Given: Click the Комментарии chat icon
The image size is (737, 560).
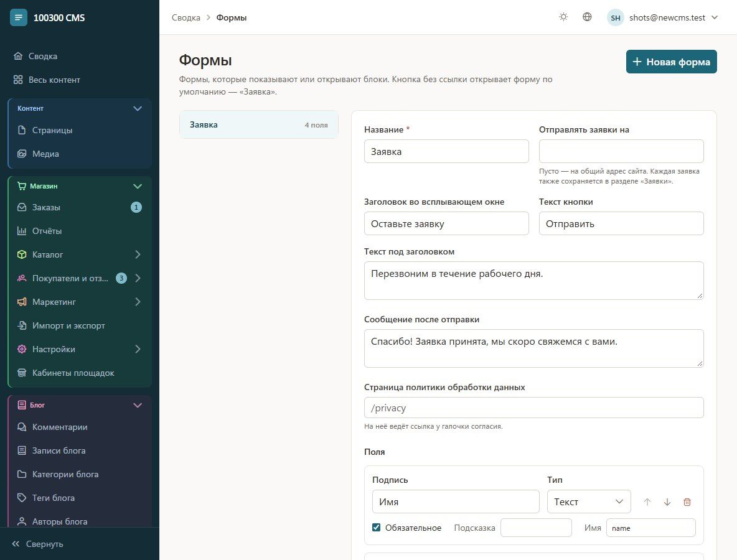Looking at the screenshot, I should pyautogui.click(x=22, y=427).
